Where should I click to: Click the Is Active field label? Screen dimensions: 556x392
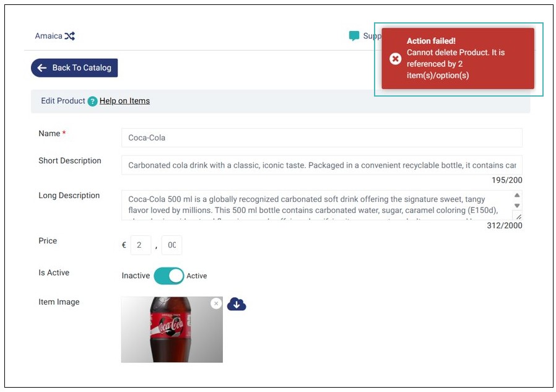54,272
